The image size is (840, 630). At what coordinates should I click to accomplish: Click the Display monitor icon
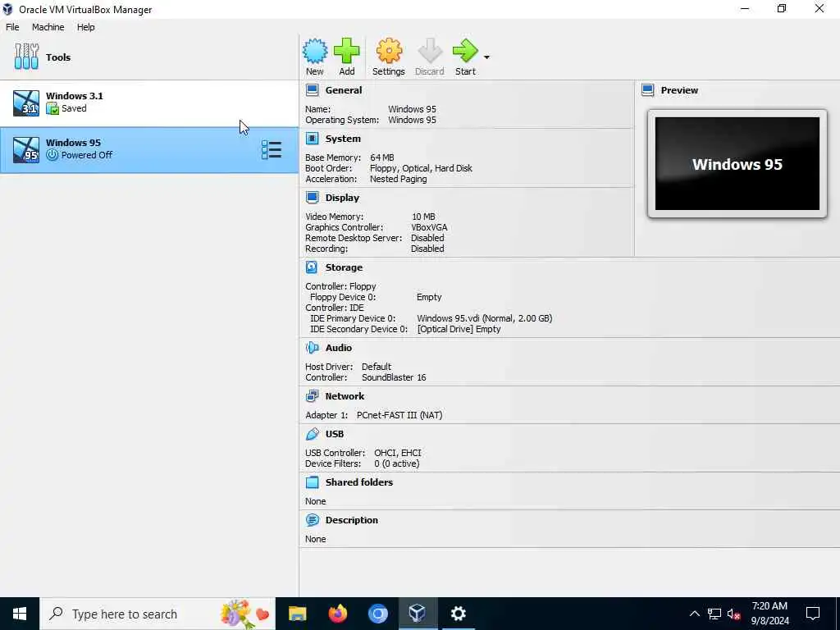click(313, 197)
